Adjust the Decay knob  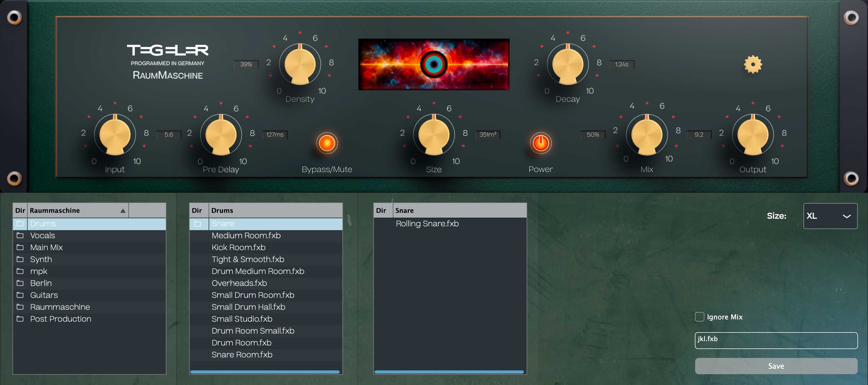coord(568,64)
